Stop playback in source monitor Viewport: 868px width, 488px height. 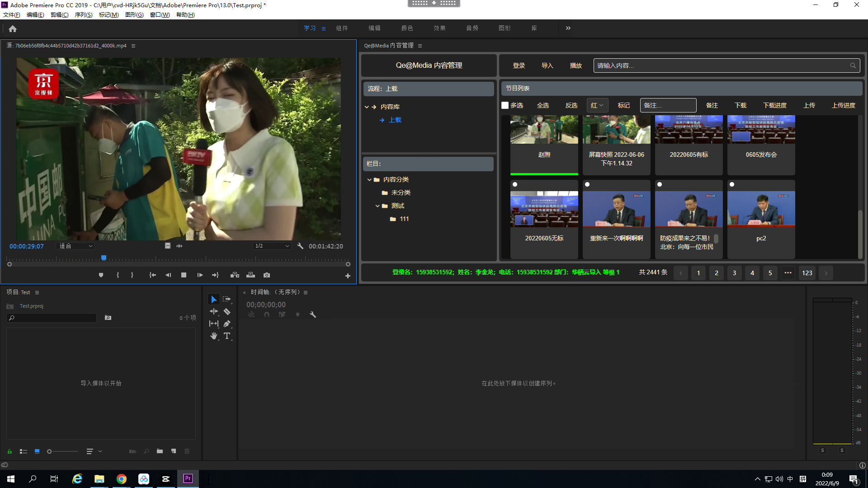pyautogui.click(x=184, y=275)
